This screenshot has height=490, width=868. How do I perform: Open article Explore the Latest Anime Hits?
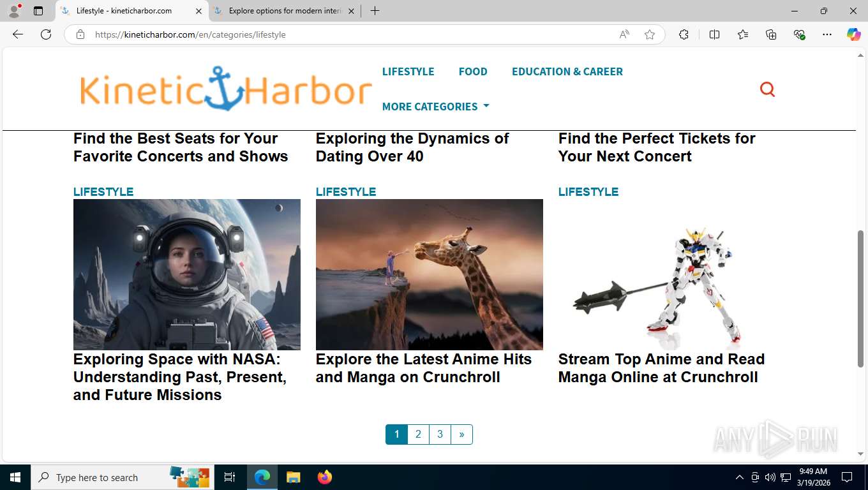coord(424,368)
